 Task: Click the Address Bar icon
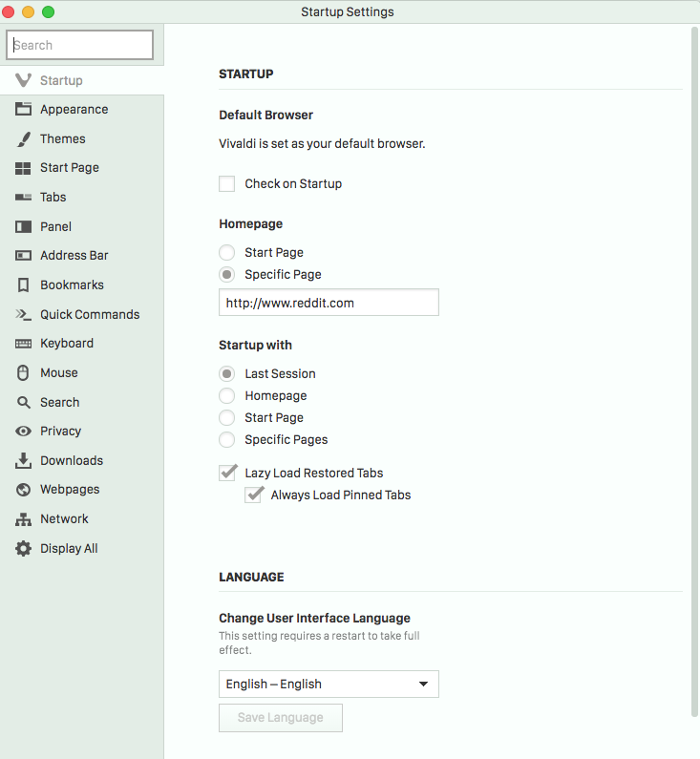point(23,256)
